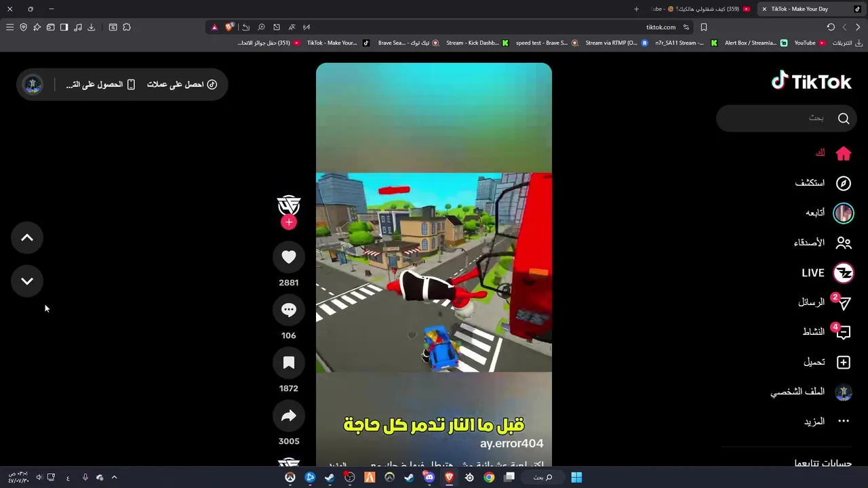Open the LIVE section
The width and height of the screenshot is (868, 488).
[827, 273]
